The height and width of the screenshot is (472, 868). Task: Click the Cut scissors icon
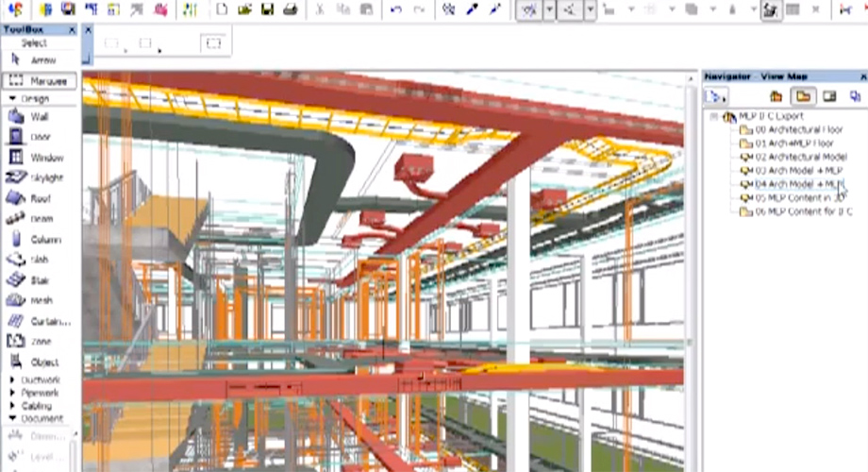pos(320,9)
